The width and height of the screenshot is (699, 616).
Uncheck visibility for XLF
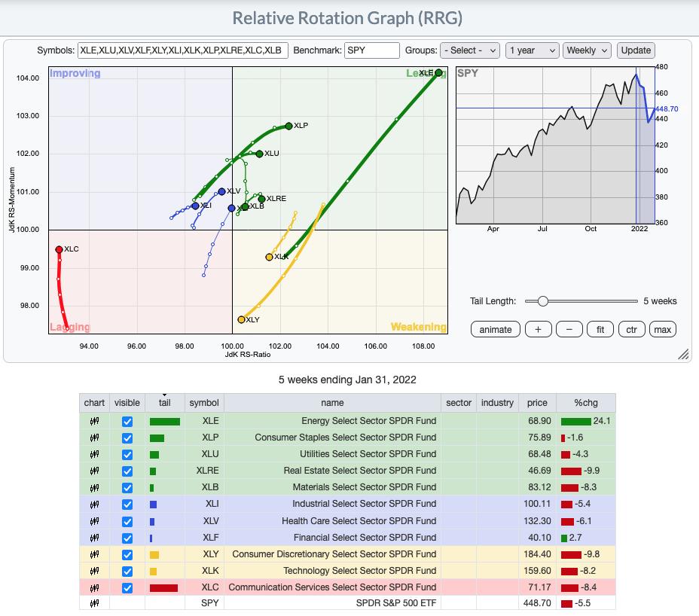pyautogui.click(x=127, y=538)
